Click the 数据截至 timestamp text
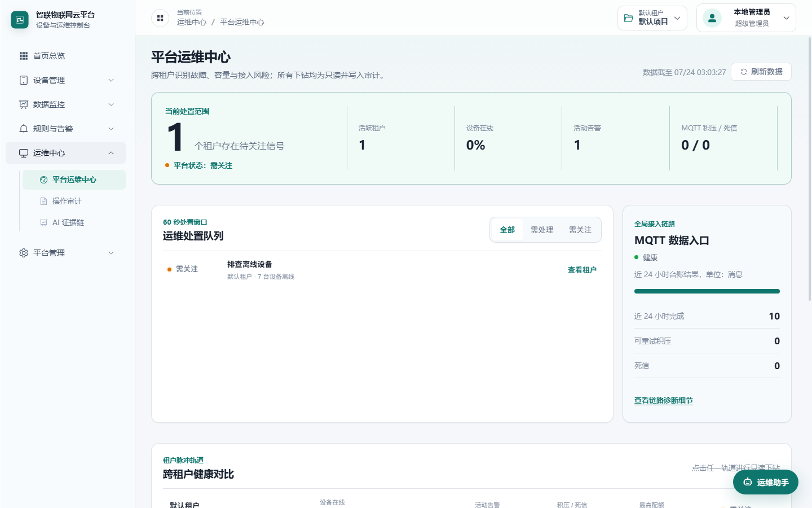812x508 pixels. (x=684, y=72)
